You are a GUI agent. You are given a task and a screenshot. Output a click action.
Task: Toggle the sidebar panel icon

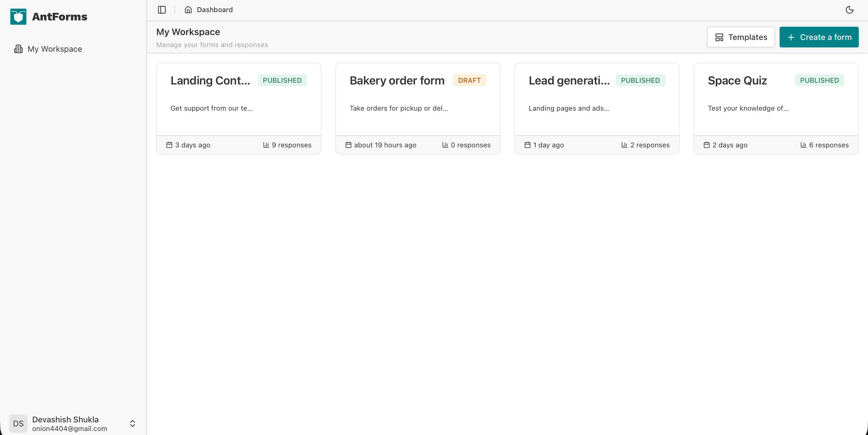[162, 10]
